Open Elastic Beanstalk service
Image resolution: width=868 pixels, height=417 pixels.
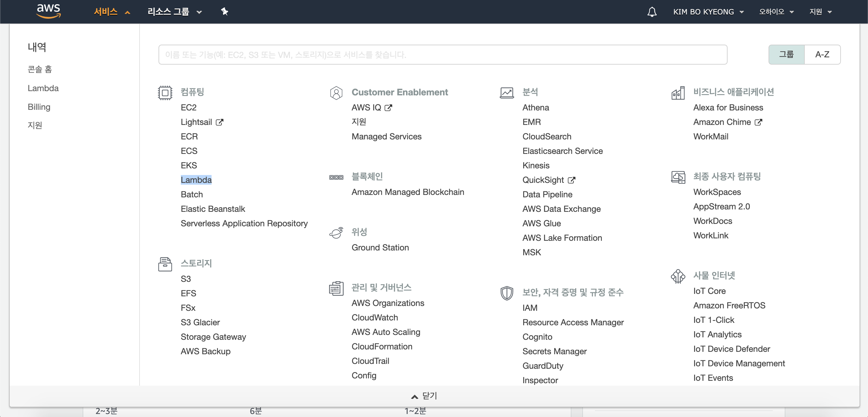[212, 209]
